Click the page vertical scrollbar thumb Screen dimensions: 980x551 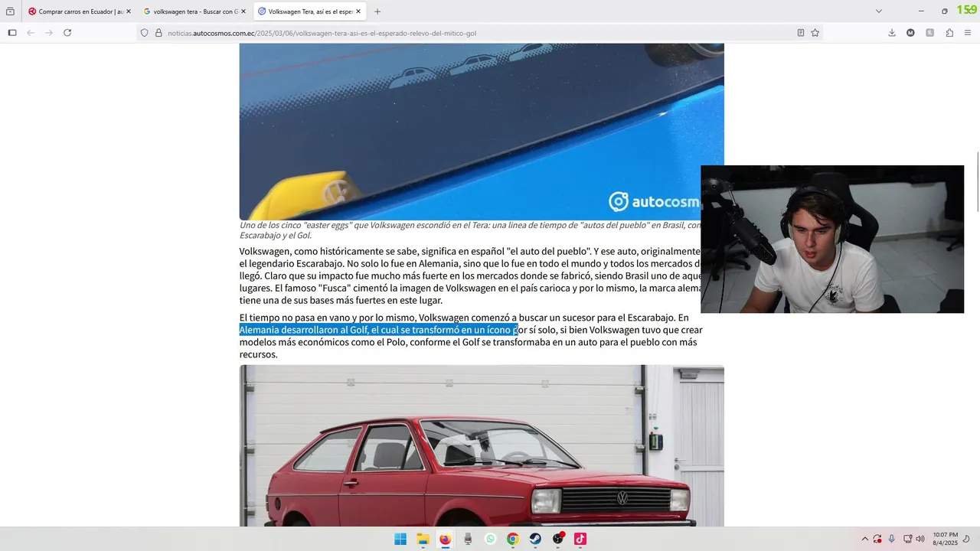coord(977,183)
